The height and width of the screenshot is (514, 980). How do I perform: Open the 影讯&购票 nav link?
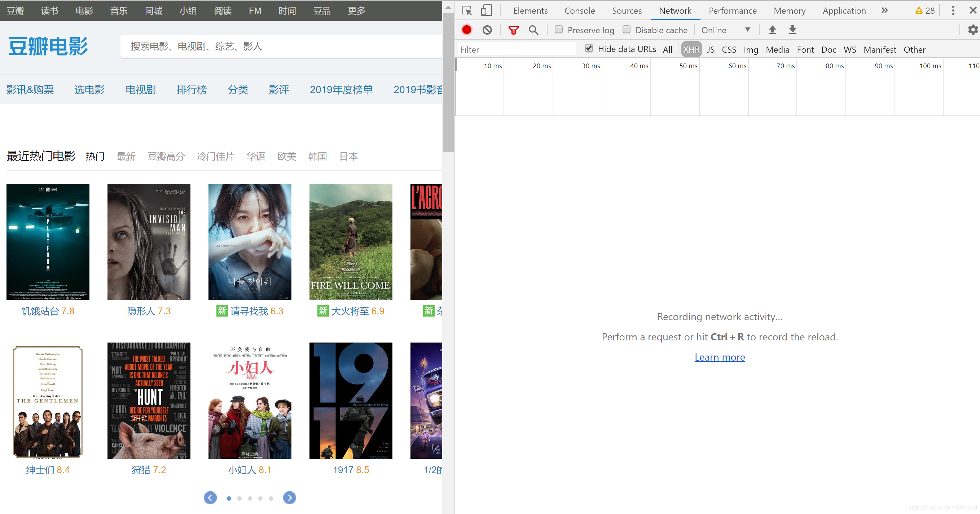tap(30, 90)
